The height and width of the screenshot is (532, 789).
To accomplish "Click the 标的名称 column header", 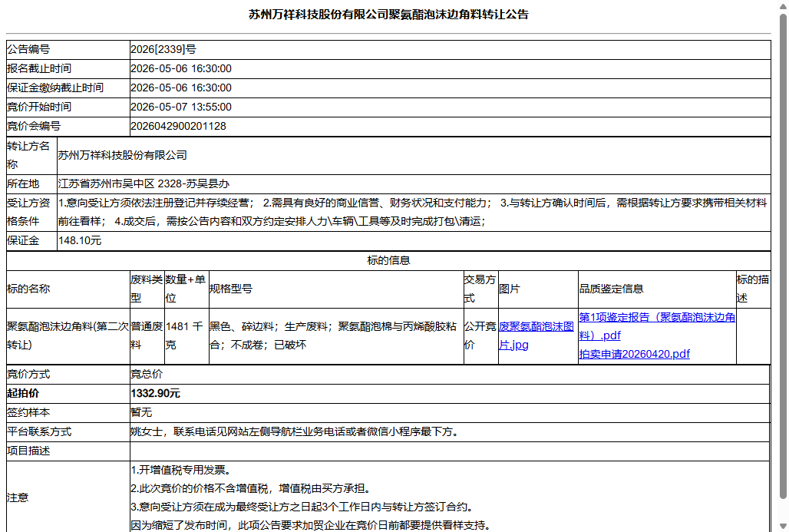I will click(x=28, y=289).
